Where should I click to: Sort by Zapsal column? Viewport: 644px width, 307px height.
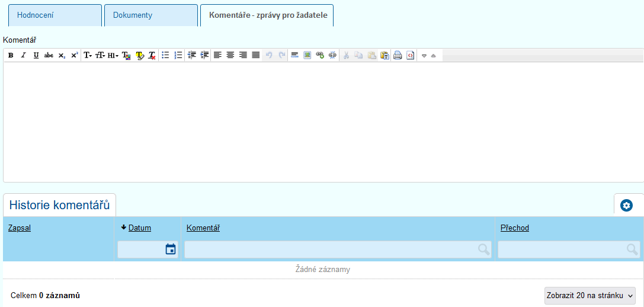[20, 228]
